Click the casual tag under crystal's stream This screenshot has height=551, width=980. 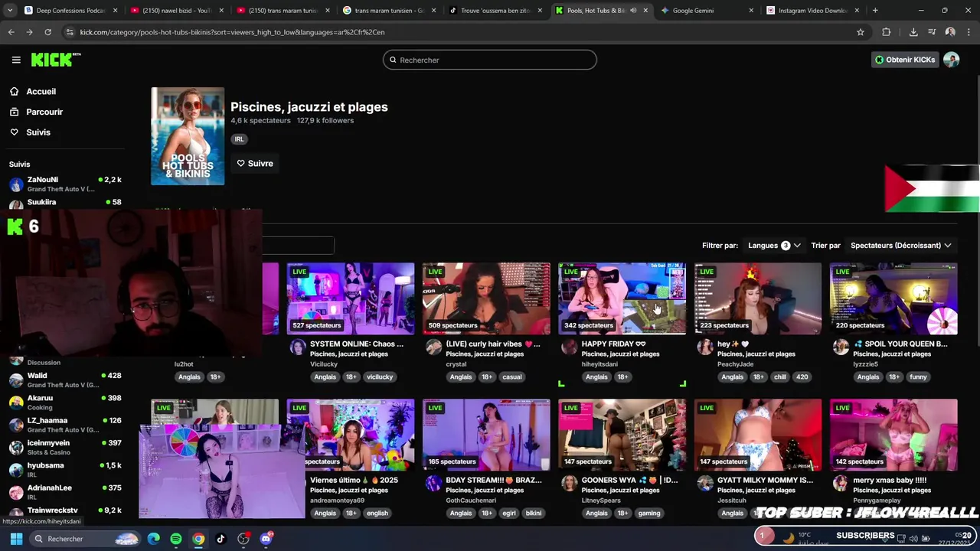512,377
